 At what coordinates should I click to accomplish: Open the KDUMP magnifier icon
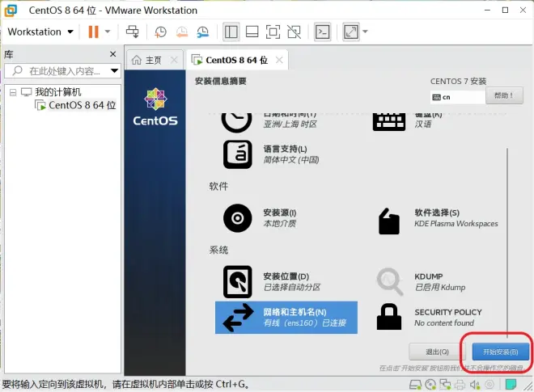[x=390, y=282]
